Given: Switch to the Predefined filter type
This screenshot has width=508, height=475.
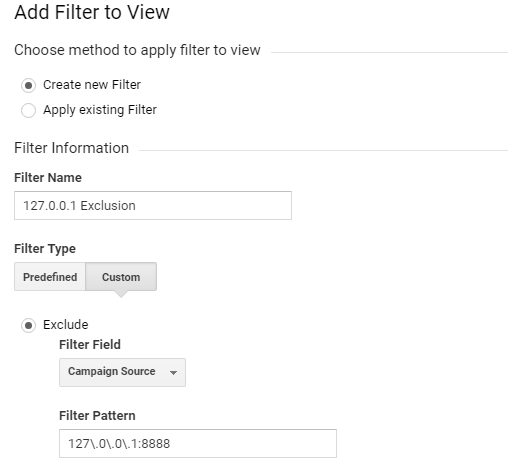Looking at the screenshot, I should pos(50,277).
